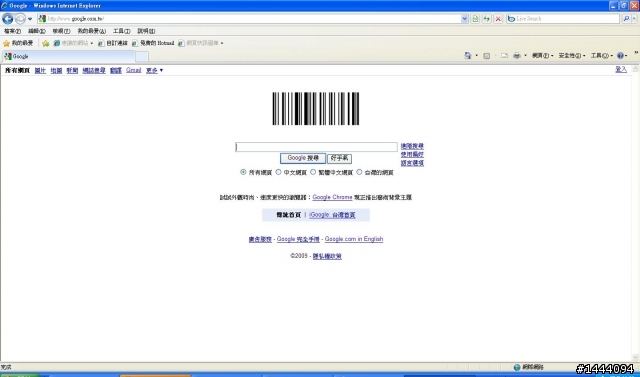This screenshot has width=640, height=377.
Task: Open the 工具(T) menu in menu bar
Action: 122,31
